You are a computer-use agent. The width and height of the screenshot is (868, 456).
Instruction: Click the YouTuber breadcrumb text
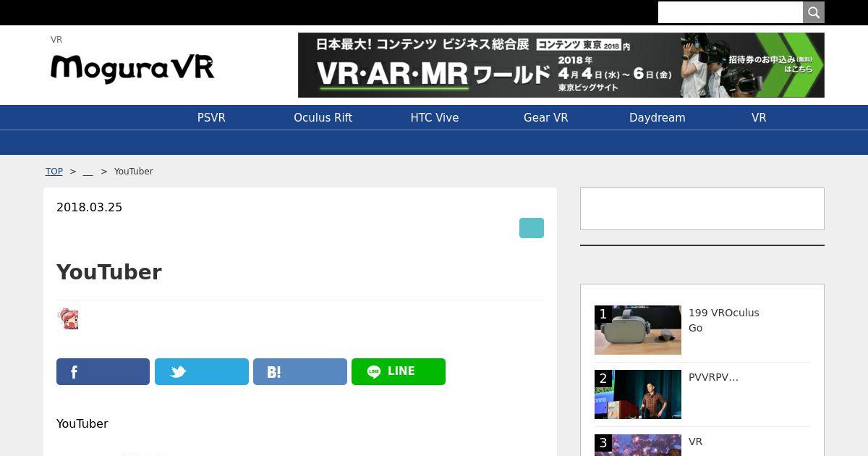(x=134, y=172)
